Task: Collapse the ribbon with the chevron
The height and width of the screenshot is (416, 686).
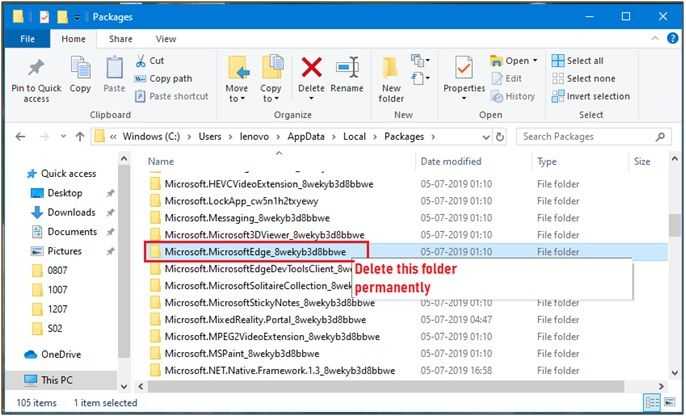Action: (655, 38)
